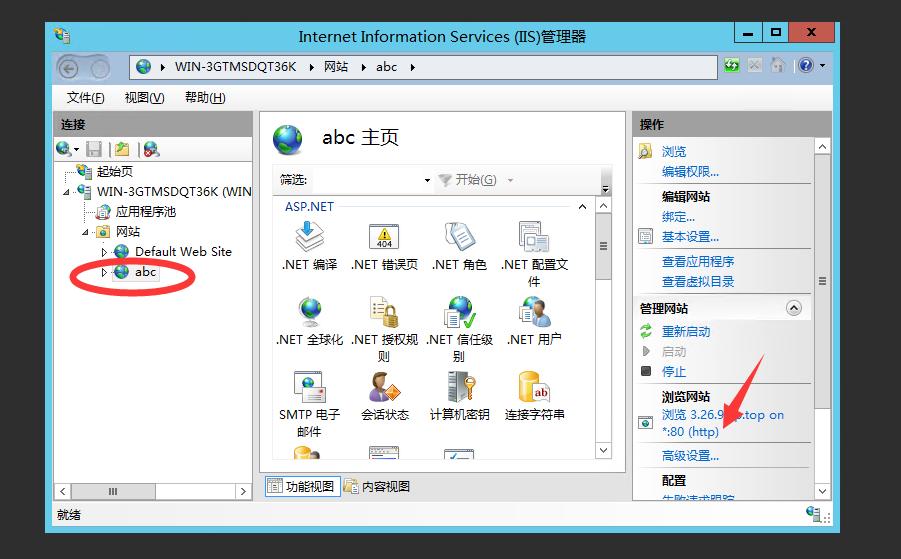Screen dimensions: 901x559
Task: Click the save connections disk icon
Action: (x=94, y=149)
